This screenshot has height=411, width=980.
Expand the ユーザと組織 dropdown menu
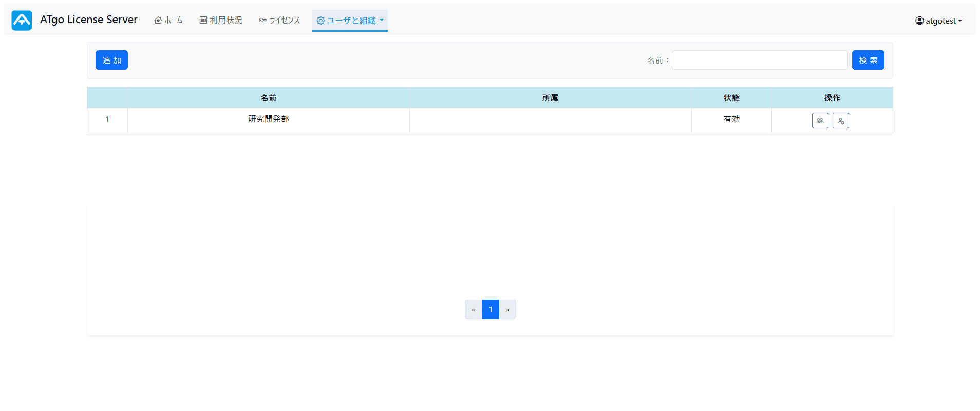point(350,21)
